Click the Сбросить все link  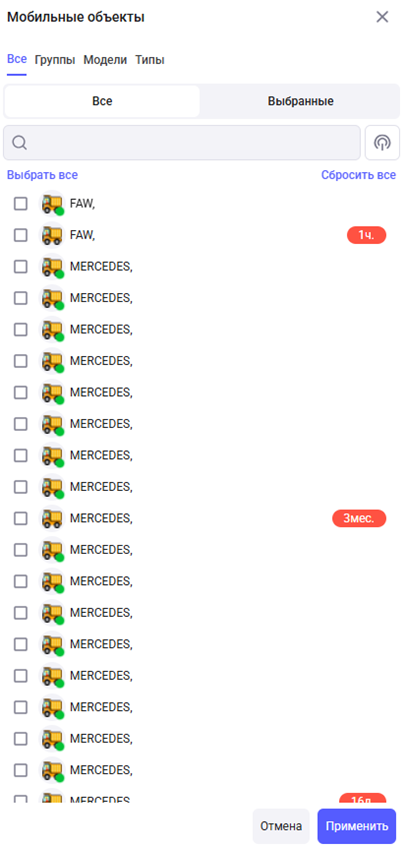click(359, 175)
